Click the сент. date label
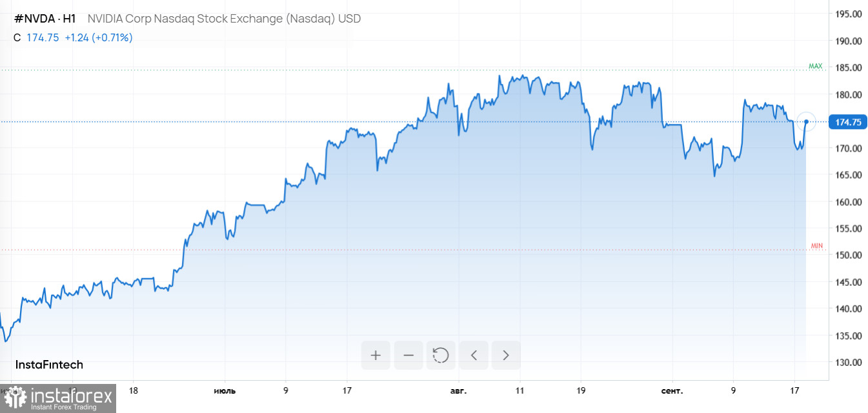This screenshot has width=868, height=413. tap(672, 390)
